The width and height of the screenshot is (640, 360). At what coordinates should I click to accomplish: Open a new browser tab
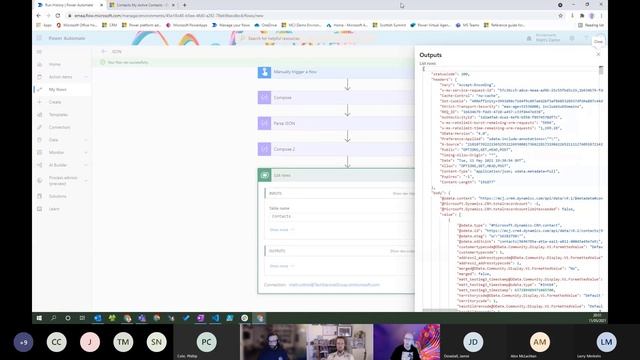(184, 5)
